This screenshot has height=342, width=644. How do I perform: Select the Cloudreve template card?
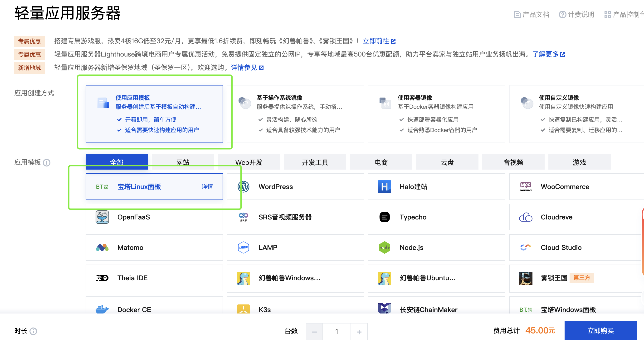tap(576, 217)
